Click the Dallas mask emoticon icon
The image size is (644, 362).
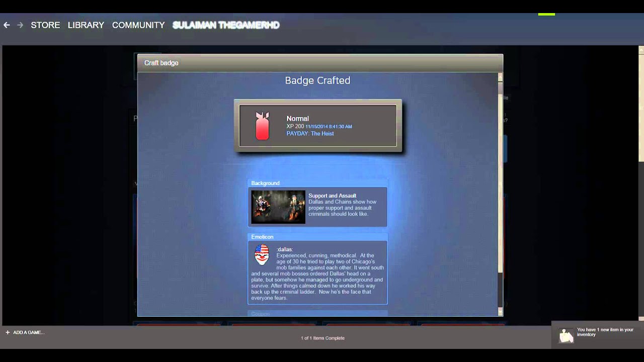pos(262,254)
